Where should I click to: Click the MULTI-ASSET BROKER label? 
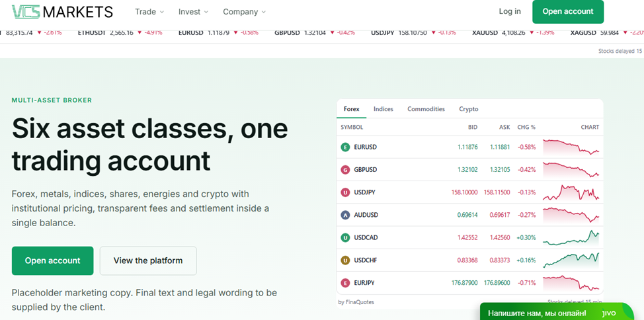(52, 100)
